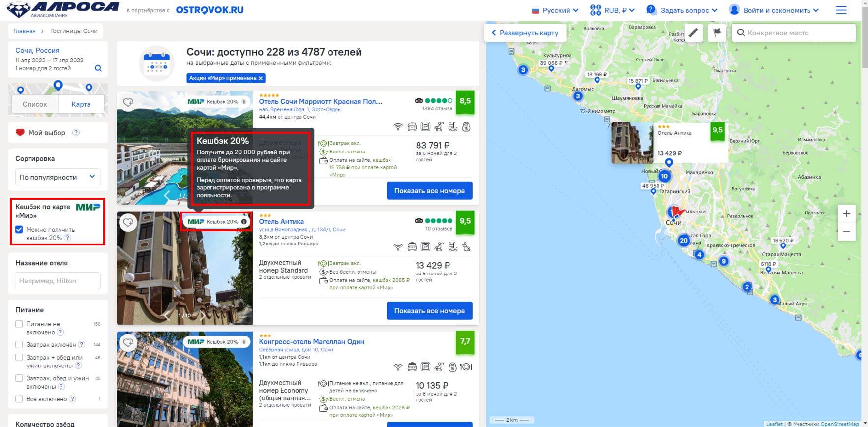Open the hamburger menu icon
Screen dimensions: 868x427
[x=841, y=10]
